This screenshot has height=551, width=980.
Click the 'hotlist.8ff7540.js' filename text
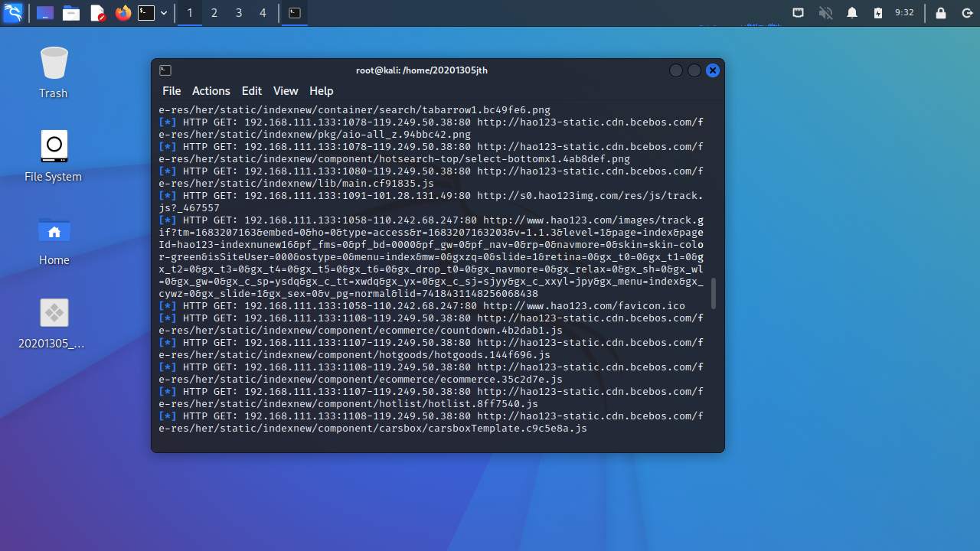(x=486, y=404)
